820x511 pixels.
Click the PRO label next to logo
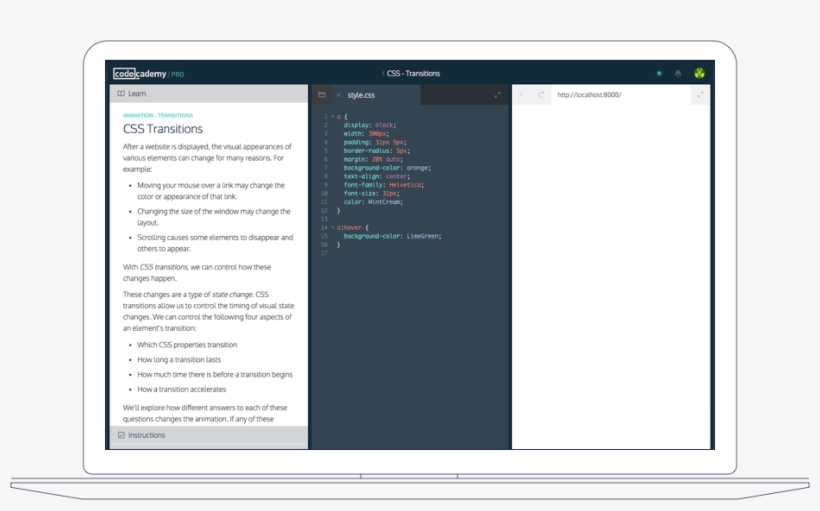click(x=177, y=75)
